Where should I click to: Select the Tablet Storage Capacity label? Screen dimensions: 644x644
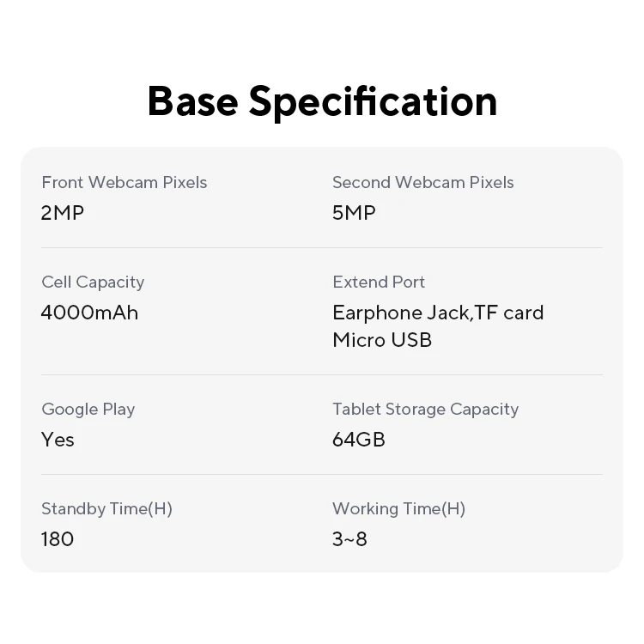pos(425,409)
